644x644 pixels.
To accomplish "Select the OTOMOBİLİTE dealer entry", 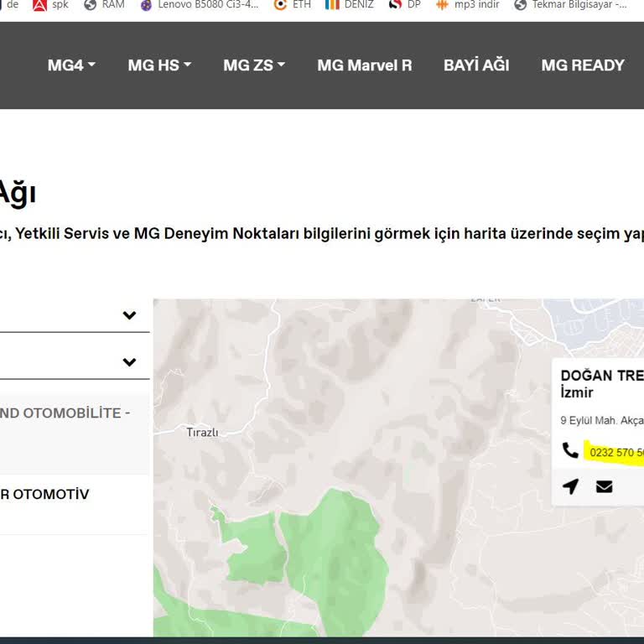I will point(74,434).
